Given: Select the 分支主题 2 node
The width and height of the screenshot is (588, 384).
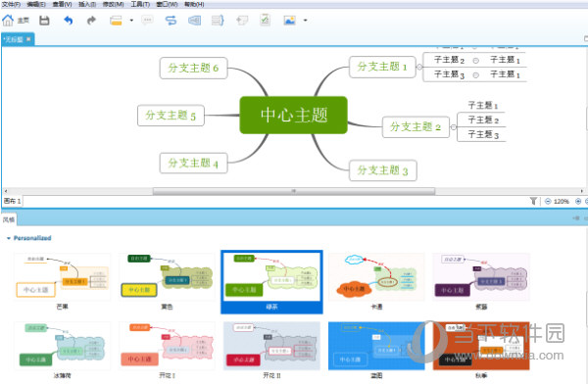Looking at the screenshot, I should 416,127.
